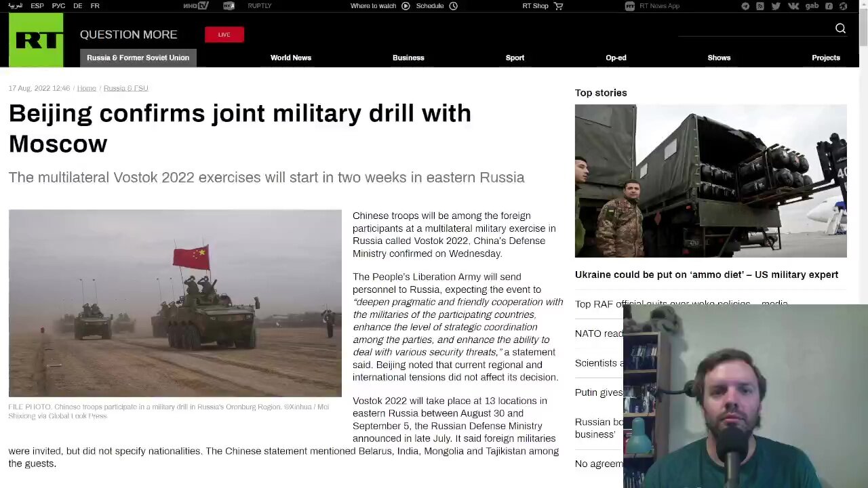Image resolution: width=868 pixels, height=488 pixels.
Task: Click the Home breadcrumb link
Action: pyautogui.click(x=86, y=88)
